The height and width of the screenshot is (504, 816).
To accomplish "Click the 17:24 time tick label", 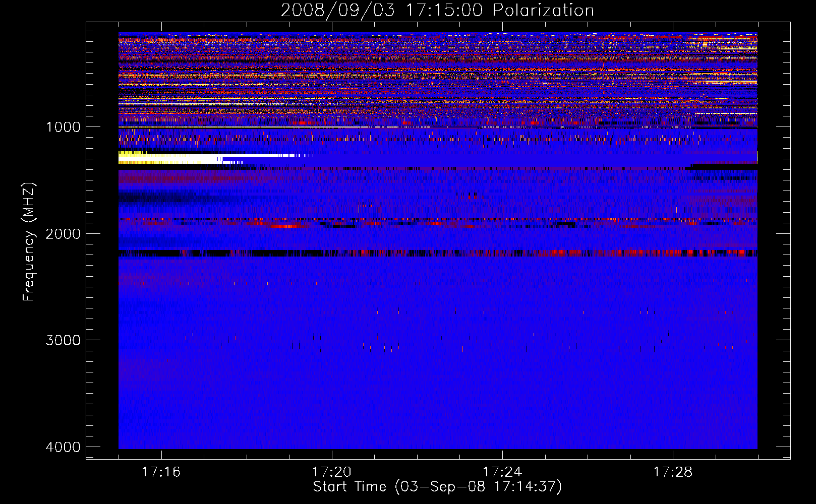I will (x=502, y=472).
